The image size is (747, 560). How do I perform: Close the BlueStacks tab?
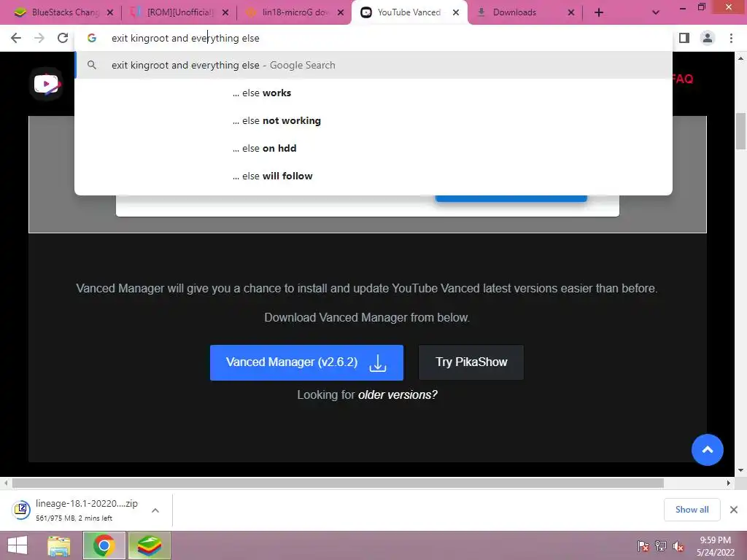coord(110,12)
